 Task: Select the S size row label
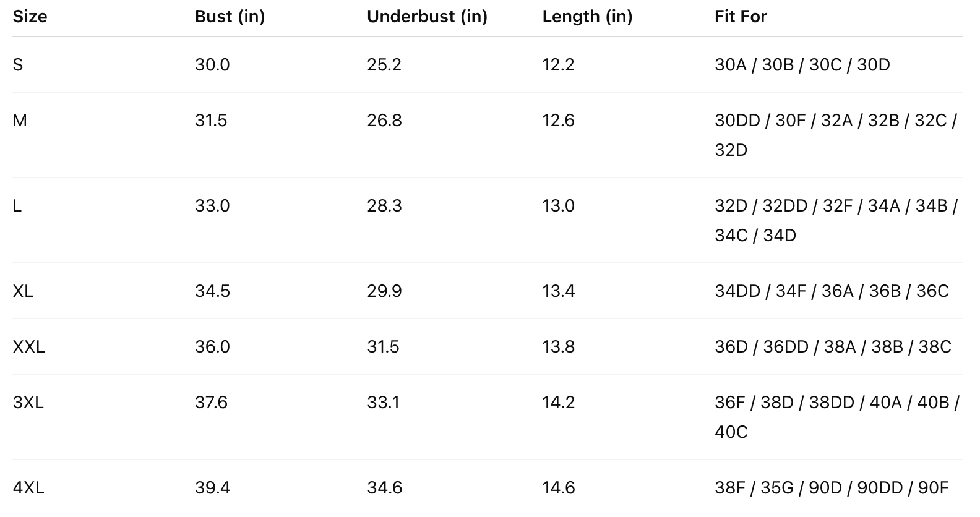click(x=18, y=65)
